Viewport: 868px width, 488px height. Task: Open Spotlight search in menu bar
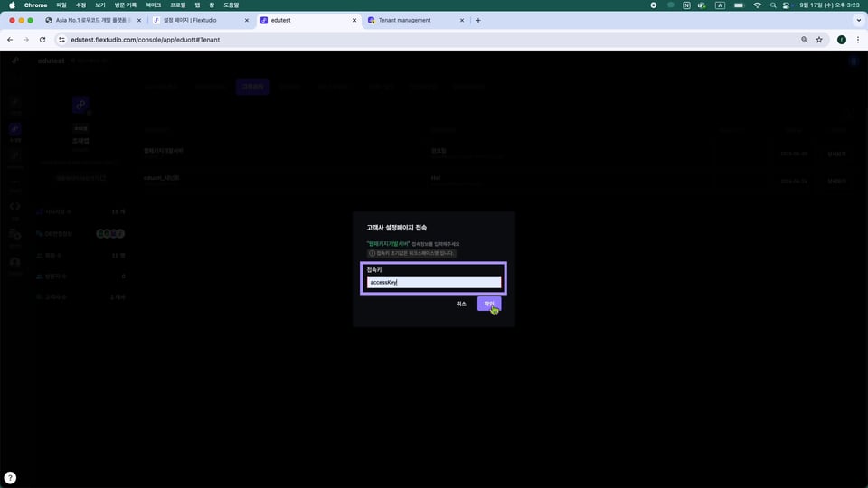[x=773, y=5]
